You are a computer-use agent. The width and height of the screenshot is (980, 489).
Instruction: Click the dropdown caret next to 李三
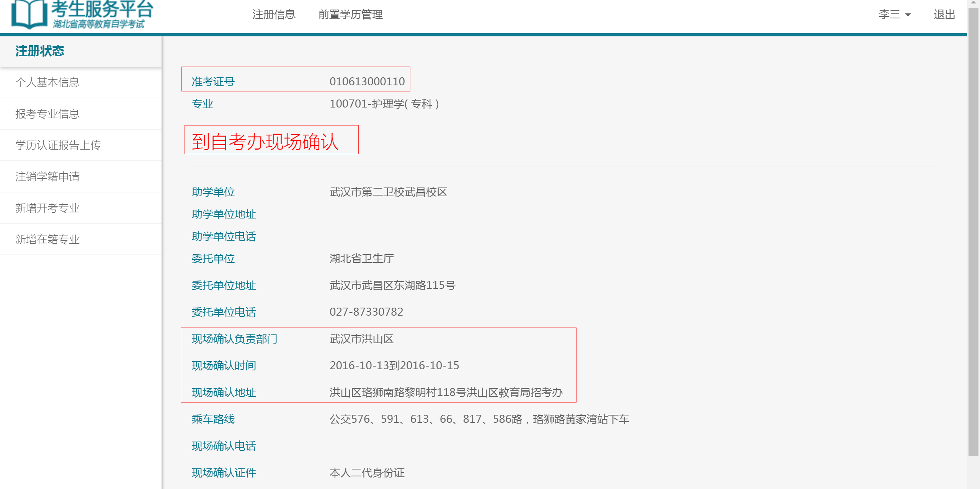pos(908,15)
